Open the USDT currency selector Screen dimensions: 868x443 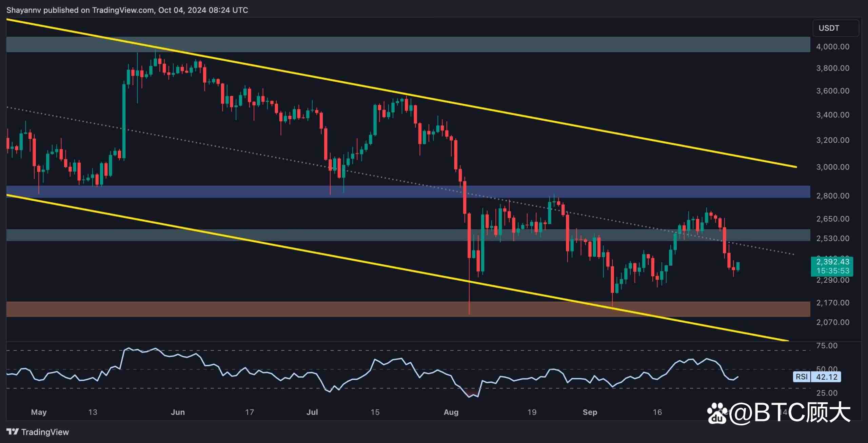click(x=835, y=28)
